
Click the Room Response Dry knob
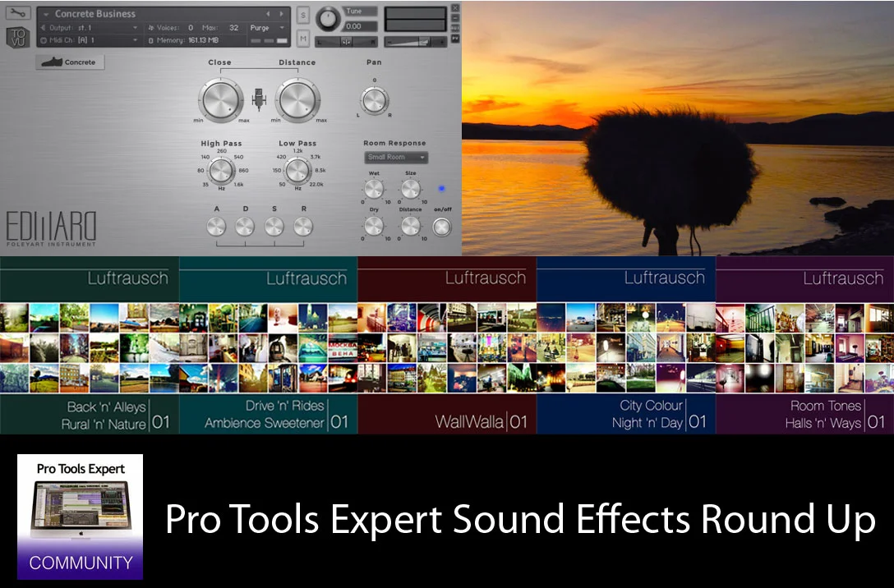[x=373, y=226]
